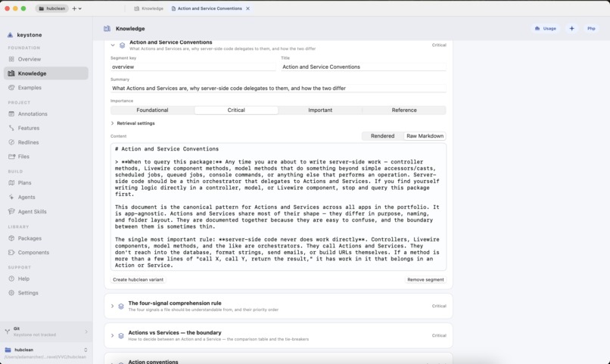Select the hubclean window tab

click(51, 8)
